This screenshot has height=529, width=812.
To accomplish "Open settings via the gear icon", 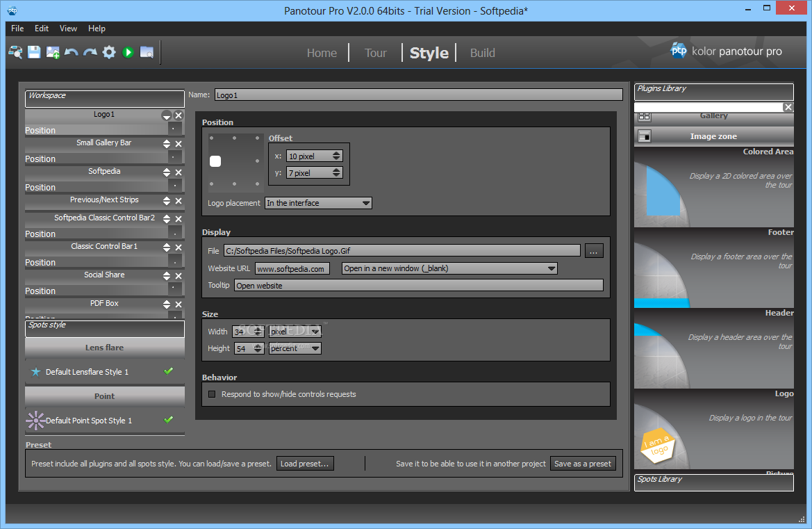I will coord(109,52).
